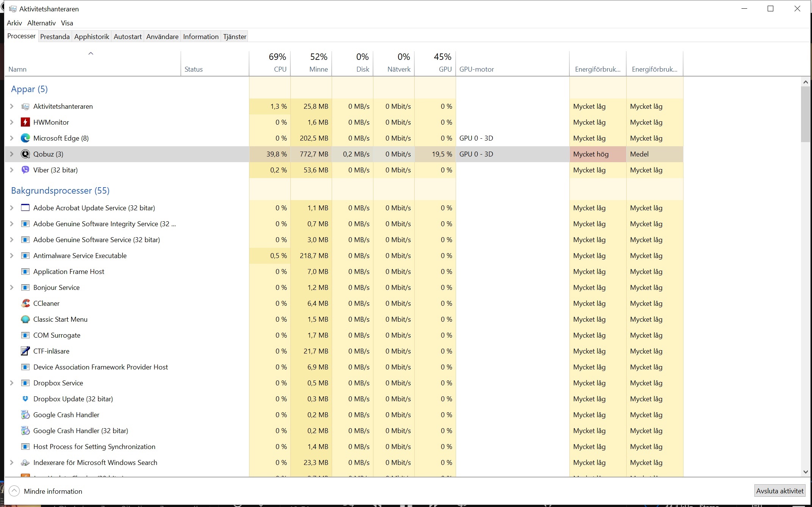
Task: Expand Adobe Acrobat Update Service row
Action: [x=12, y=208]
